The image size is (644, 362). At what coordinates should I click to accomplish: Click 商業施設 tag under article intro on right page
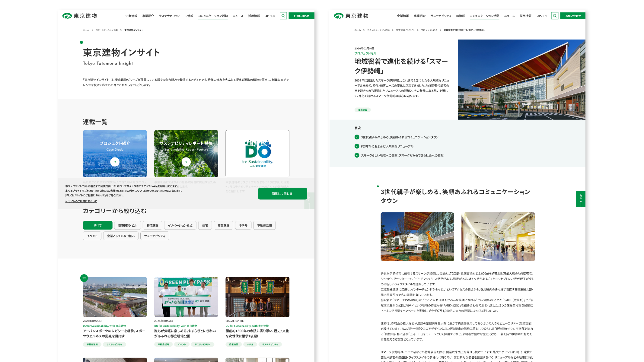[x=362, y=110]
